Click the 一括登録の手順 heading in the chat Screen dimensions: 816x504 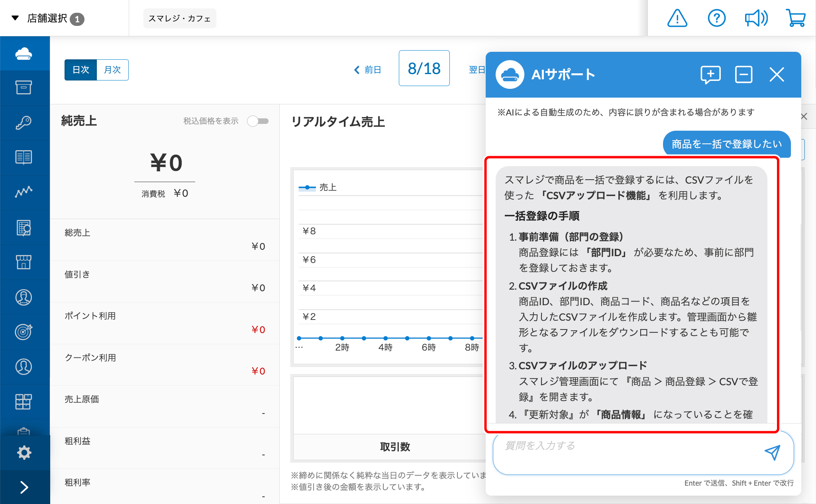(542, 216)
